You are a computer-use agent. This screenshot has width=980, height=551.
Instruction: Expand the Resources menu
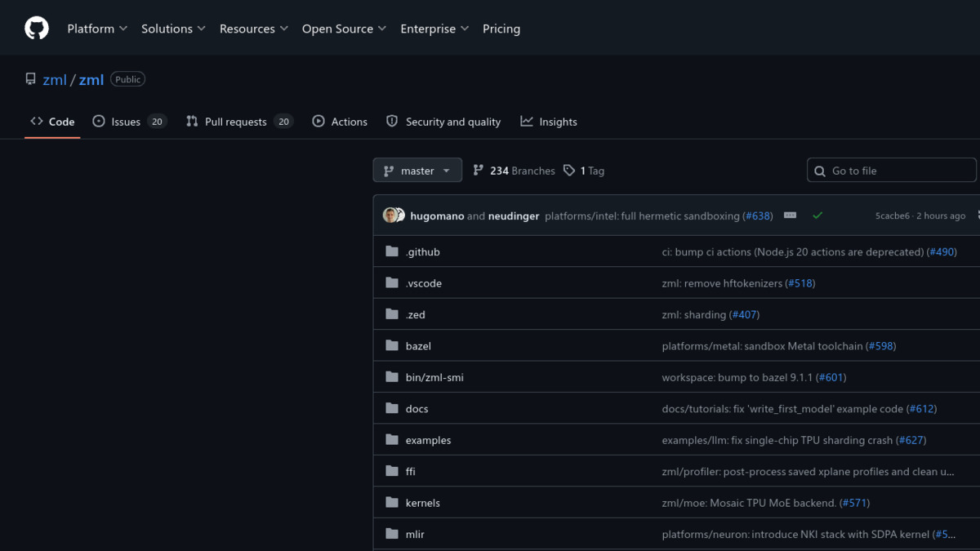[x=254, y=29]
